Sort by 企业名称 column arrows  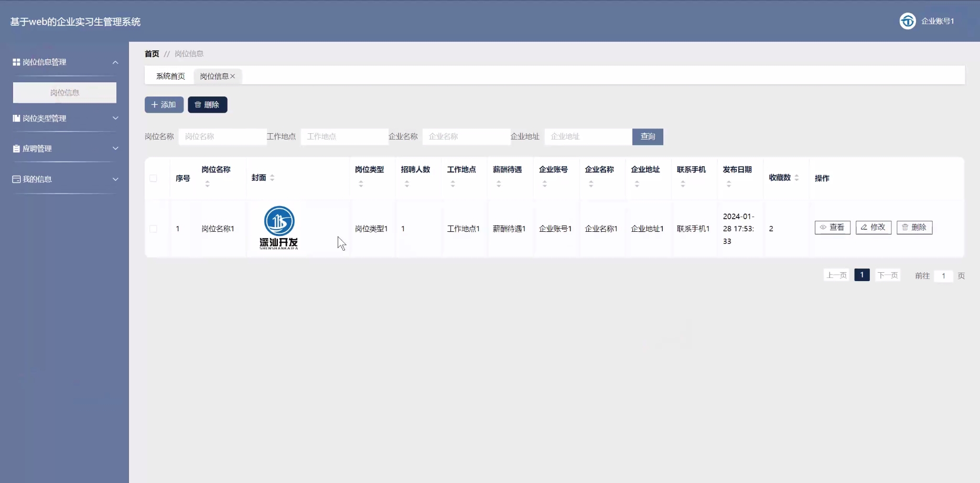coord(591,184)
